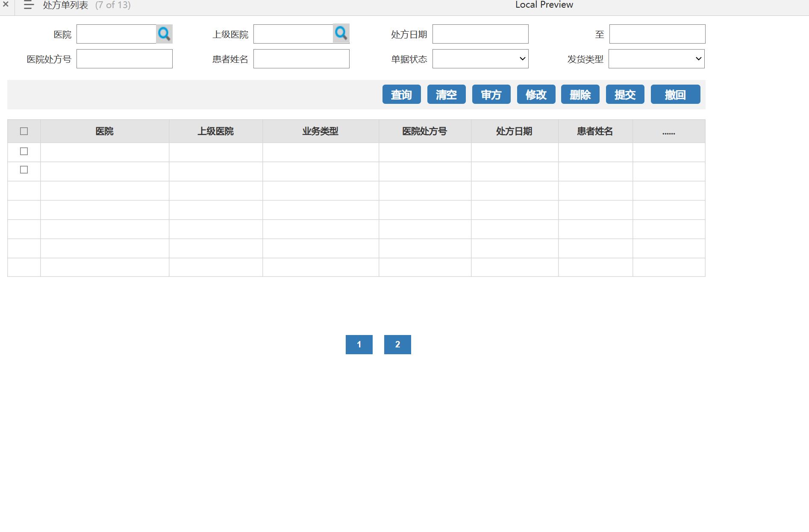Focus the 处方日期 start date field
Image resolution: width=809 pixels, height=532 pixels.
(x=480, y=34)
